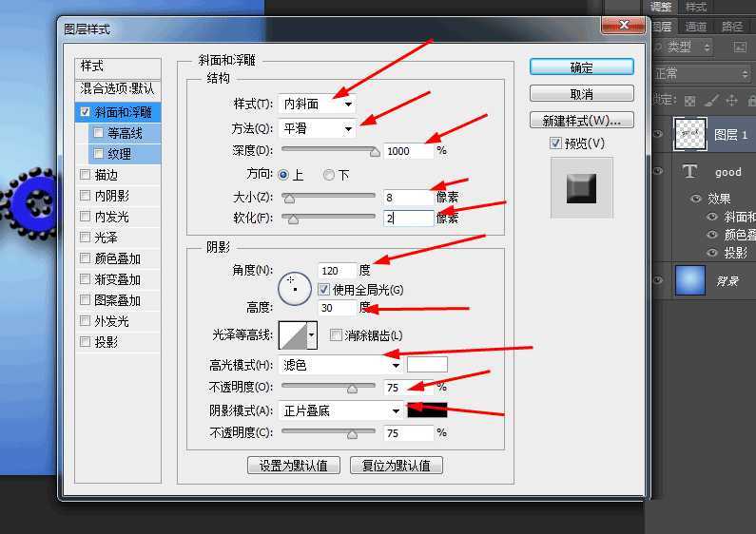Uncheck 使用全局光 global light checkbox
The width and height of the screenshot is (756, 534).
[x=323, y=289]
